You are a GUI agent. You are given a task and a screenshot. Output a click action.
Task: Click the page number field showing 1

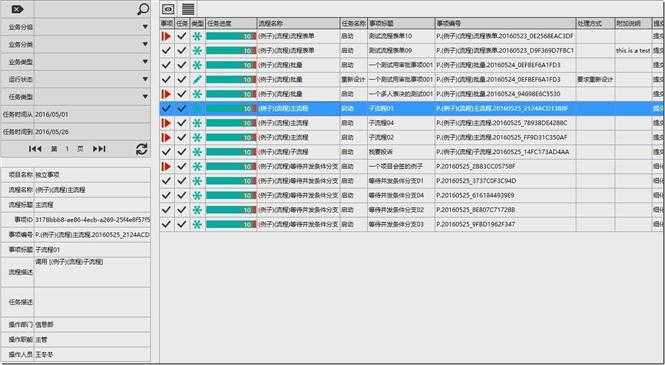click(x=67, y=149)
